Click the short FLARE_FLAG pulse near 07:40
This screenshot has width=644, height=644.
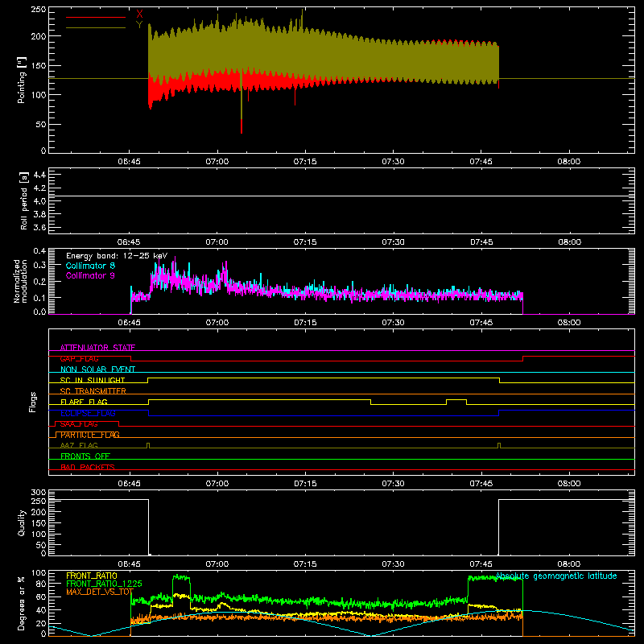456,402
